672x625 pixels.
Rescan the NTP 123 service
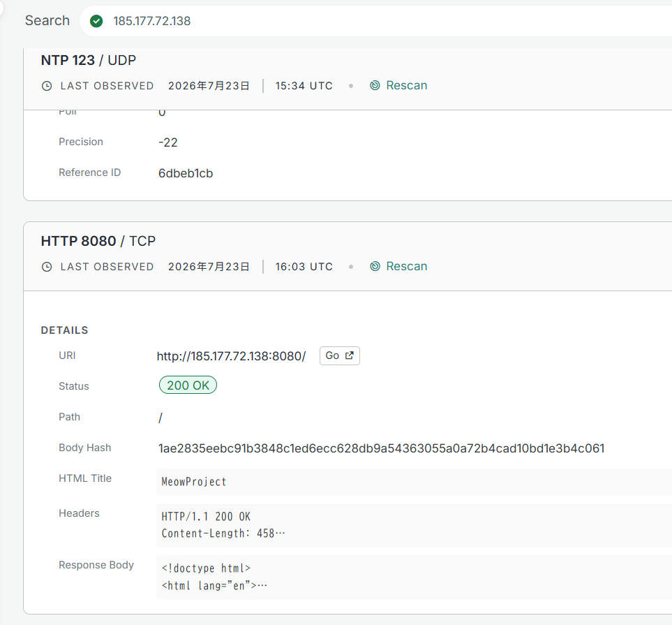pyautogui.click(x=398, y=85)
